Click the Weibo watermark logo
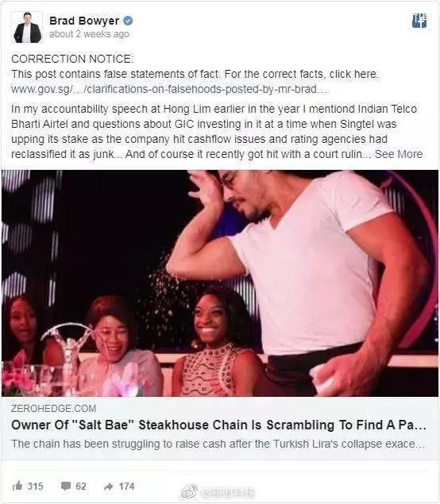The image size is (440, 504). click(189, 491)
